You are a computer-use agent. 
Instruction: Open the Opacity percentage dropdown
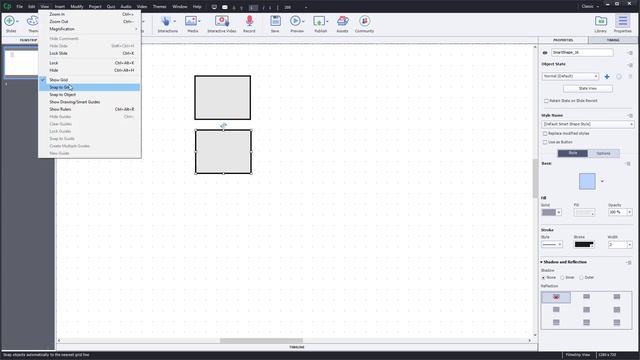click(x=629, y=212)
